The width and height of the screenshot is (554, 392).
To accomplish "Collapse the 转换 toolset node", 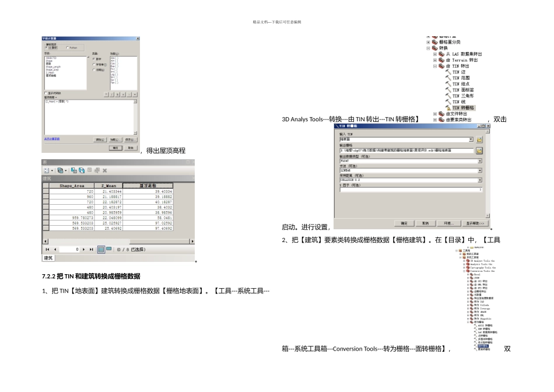I will pos(428,48).
